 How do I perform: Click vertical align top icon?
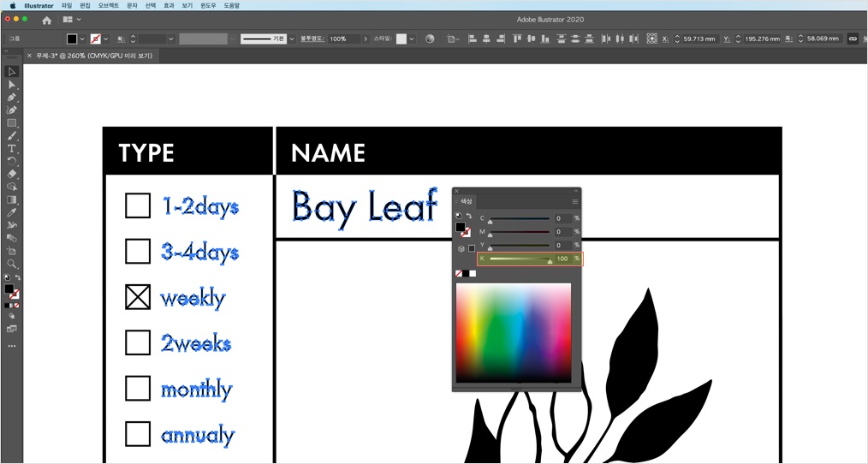coord(517,39)
